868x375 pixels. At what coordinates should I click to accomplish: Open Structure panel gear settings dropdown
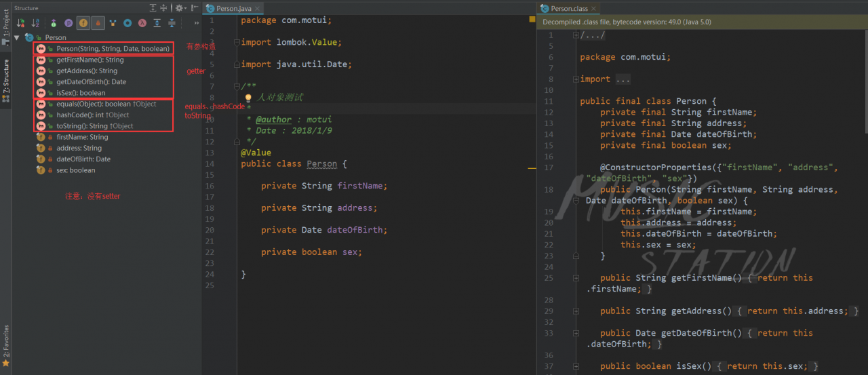tap(180, 8)
